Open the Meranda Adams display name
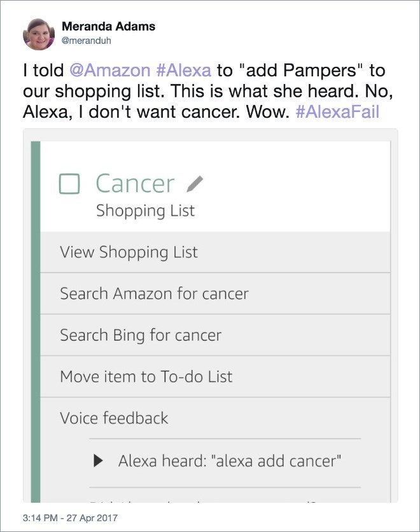420x532 pixels. [x=109, y=27]
